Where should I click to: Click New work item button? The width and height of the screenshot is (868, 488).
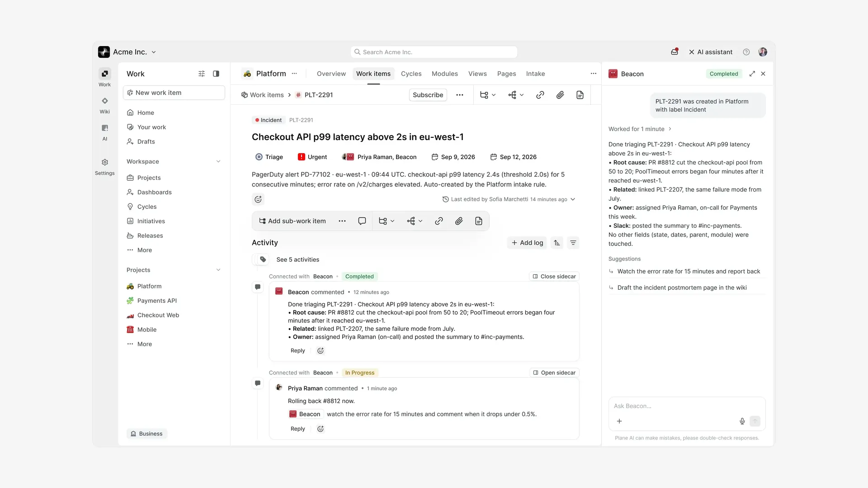174,93
